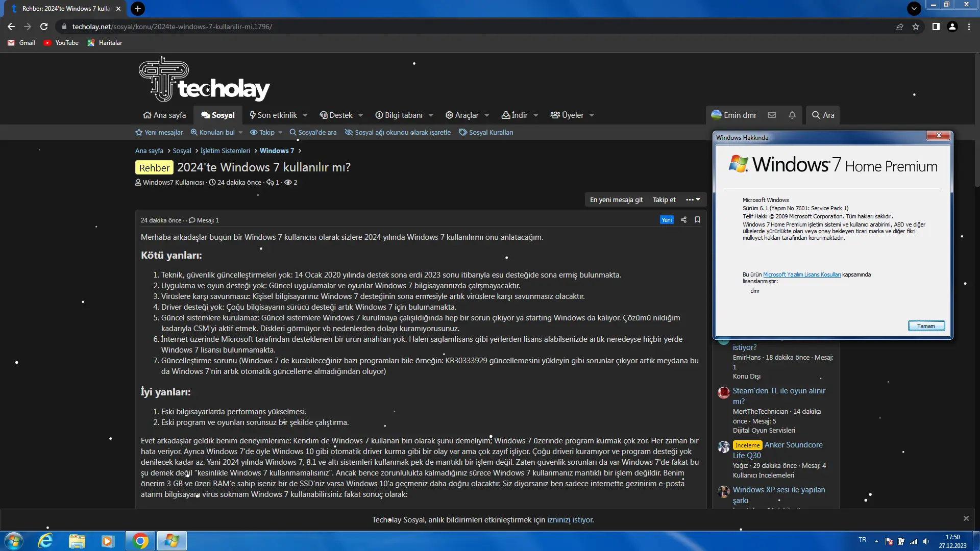
Task: Share the first post
Action: coord(683,220)
